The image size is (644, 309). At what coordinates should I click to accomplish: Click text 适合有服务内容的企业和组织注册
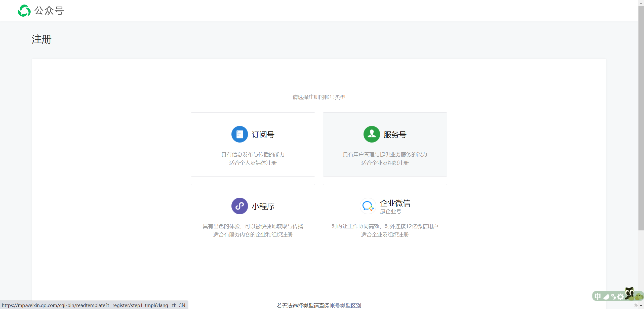coord(253,235)
